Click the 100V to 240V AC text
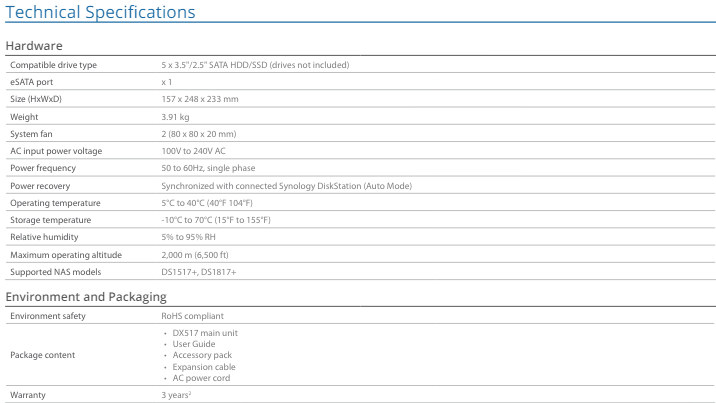 [193, 151]
